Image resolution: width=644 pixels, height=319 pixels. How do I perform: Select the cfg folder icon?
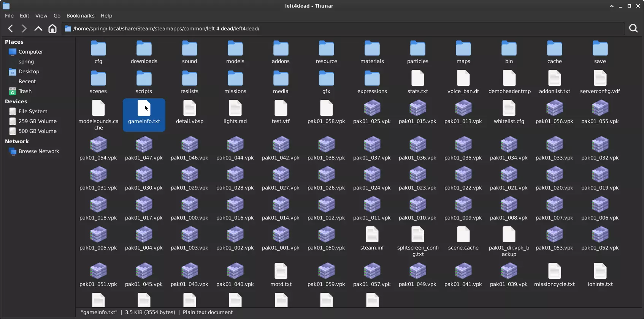(98, 48)
